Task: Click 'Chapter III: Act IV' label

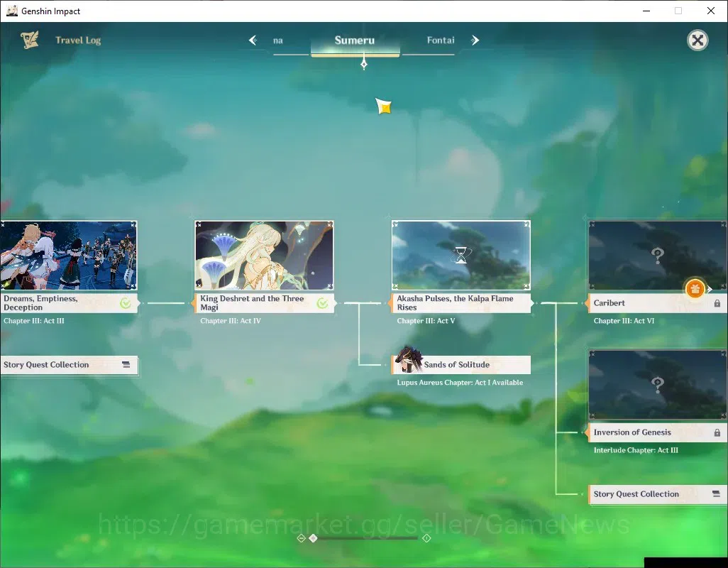Action: [231, 321]
